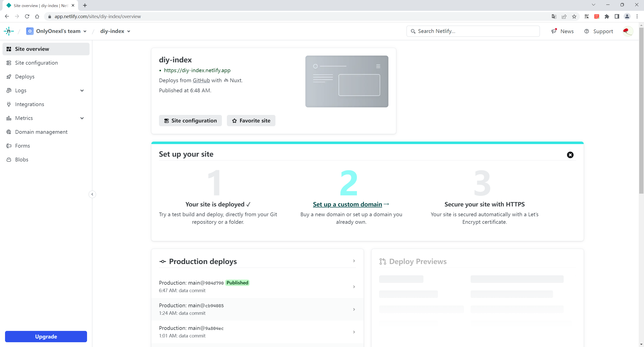The height and width of the screenshot is (347, 644).
Task: Open the https://diy-index.netlify.app link
Action: click(197, 70)
